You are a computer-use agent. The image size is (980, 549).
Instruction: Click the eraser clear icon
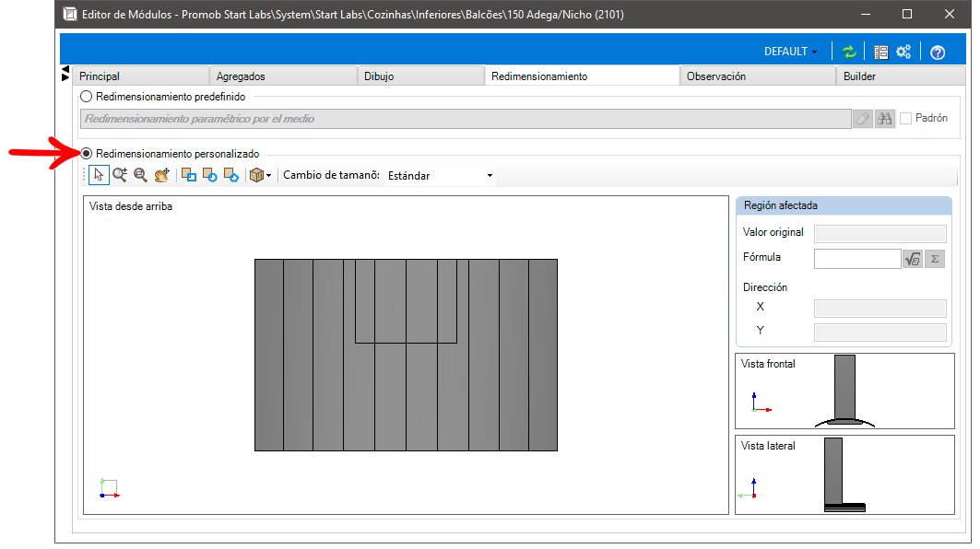(x=863, y=119)
